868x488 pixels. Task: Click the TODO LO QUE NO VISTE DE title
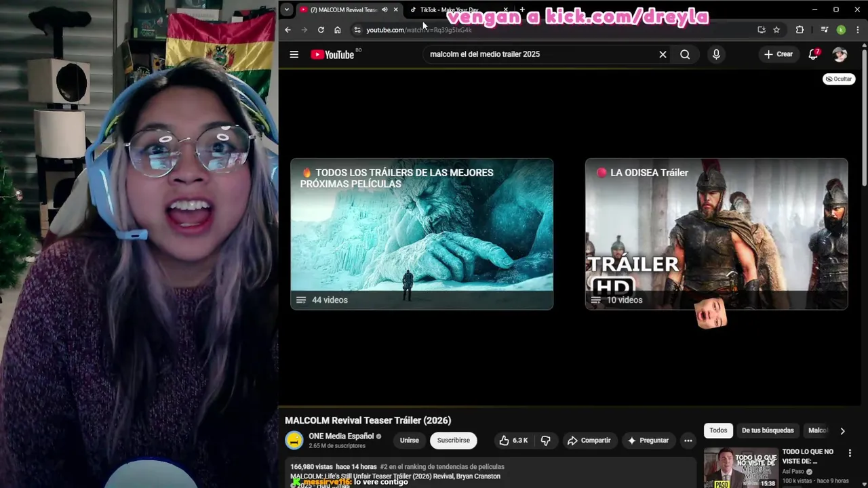[x=808, y=456]
